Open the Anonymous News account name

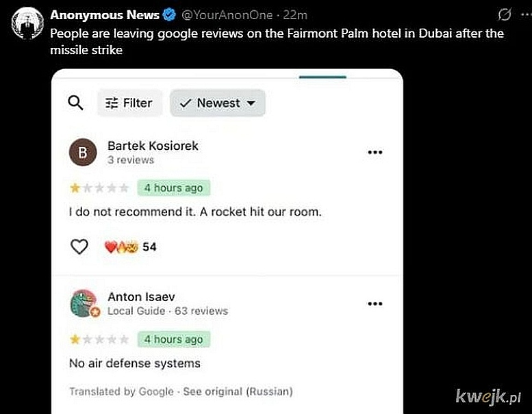click(x=105, y=14)
